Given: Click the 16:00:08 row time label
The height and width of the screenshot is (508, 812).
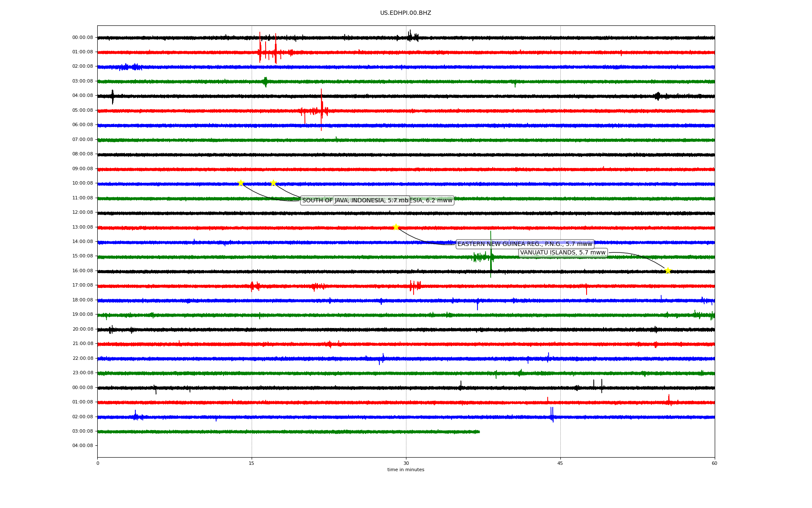Looking at the screenshot, I should coord(82,271).
